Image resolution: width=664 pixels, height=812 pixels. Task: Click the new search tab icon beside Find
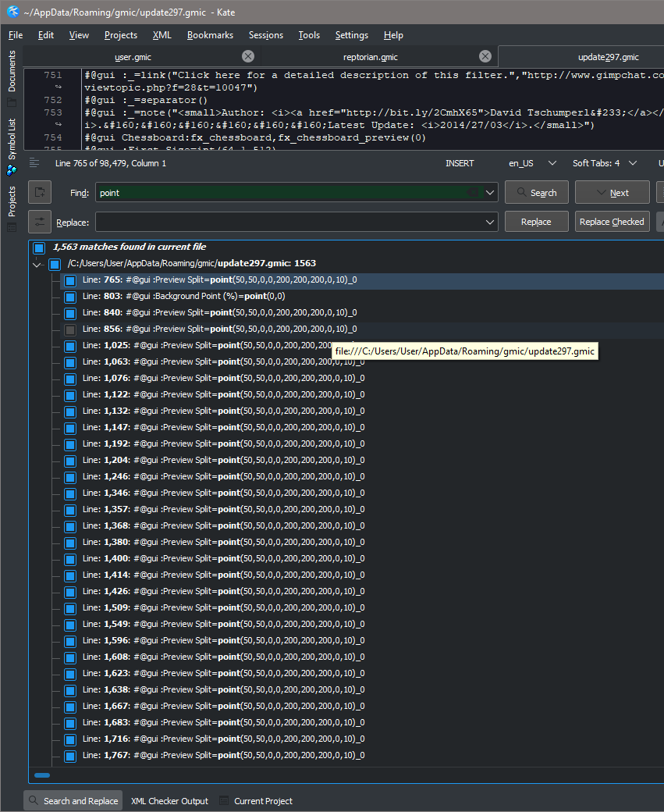[40, 192]
